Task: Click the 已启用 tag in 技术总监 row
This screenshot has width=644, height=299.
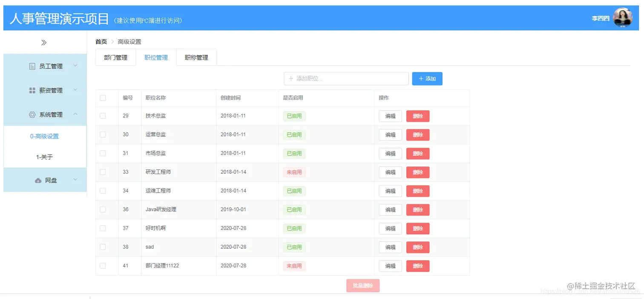Action: (294, 116)
